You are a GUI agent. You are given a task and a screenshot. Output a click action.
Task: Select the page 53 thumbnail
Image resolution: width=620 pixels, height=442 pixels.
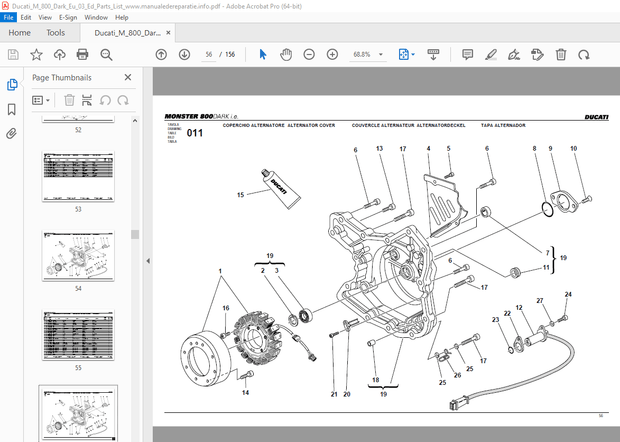[x=78, y=177]
